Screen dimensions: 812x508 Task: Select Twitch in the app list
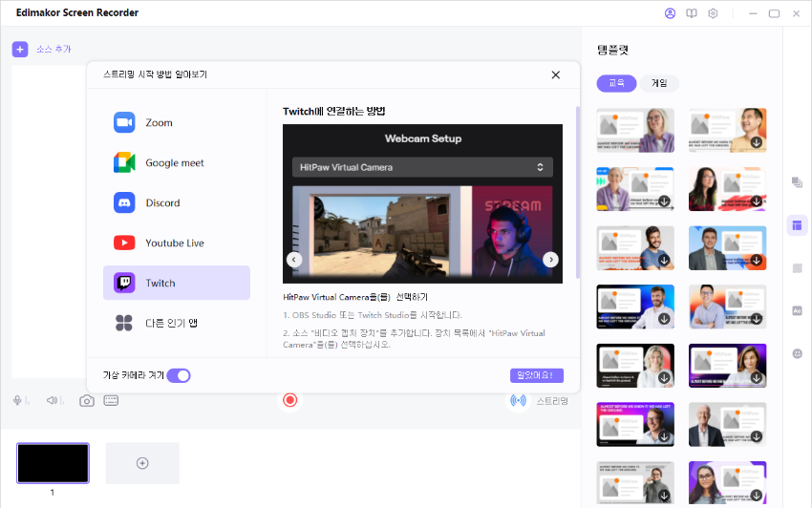click(177, 283)
